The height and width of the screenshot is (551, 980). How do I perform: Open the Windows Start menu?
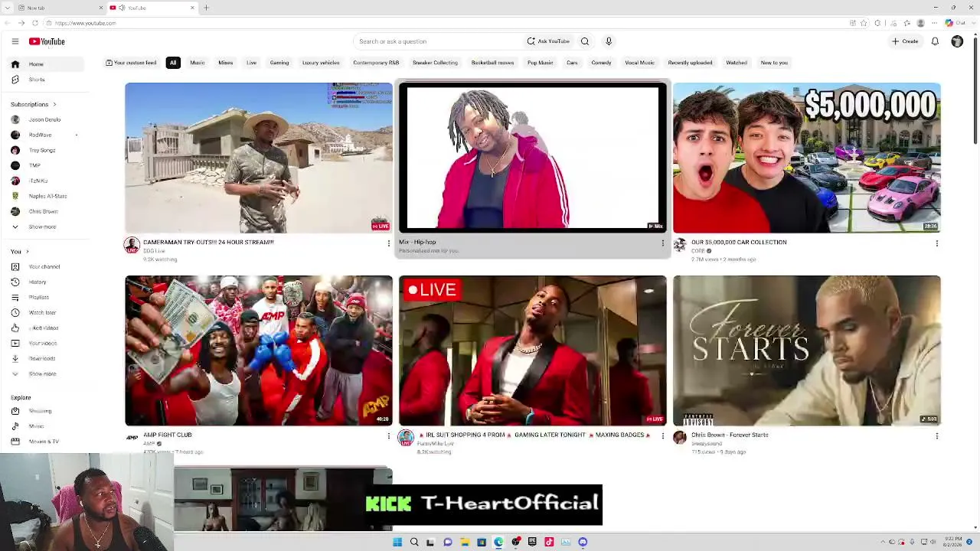[397, 542]
